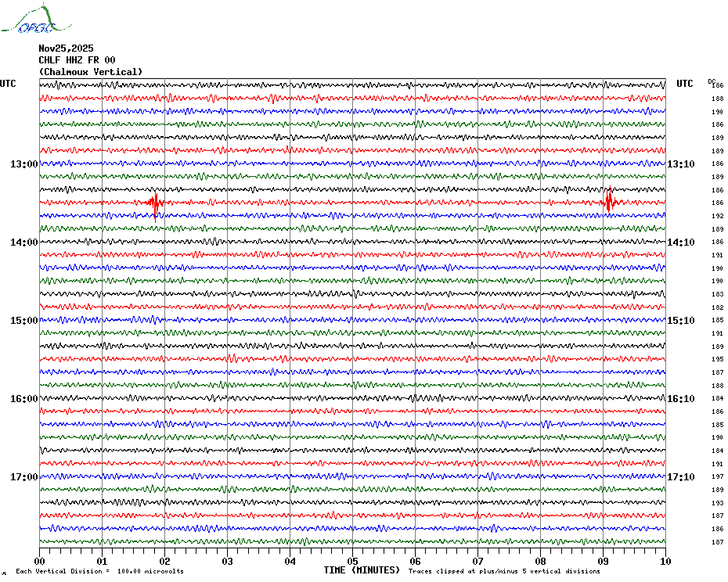Click the 10 minute tick label
The width and height of the screenshot is (728, 582).
click(x=666, y=561)
